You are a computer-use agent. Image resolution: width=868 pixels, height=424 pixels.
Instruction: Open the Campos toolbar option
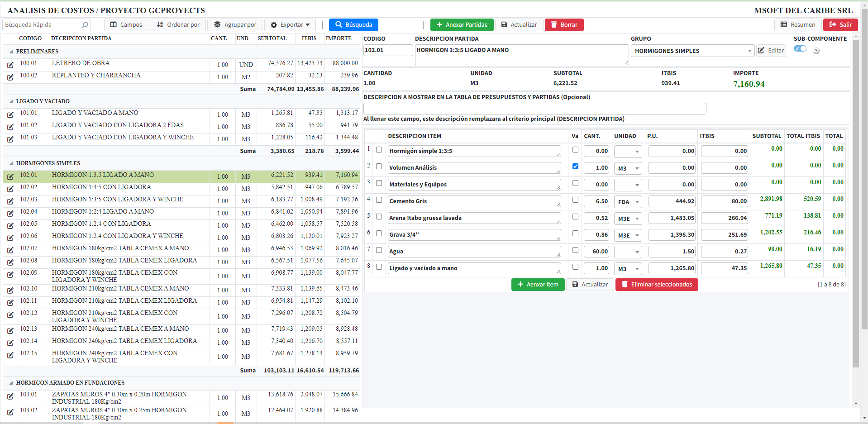[126, 25]
